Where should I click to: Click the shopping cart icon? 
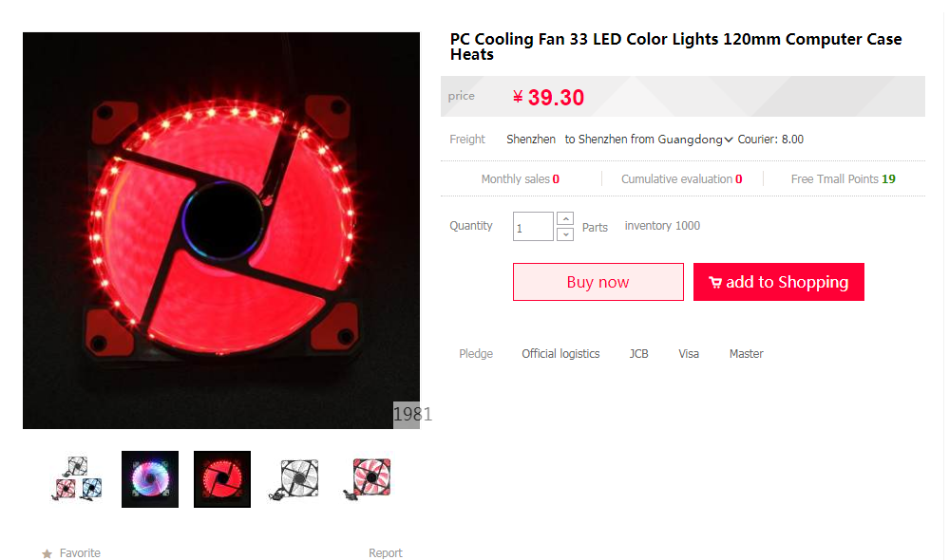[714, 282]
